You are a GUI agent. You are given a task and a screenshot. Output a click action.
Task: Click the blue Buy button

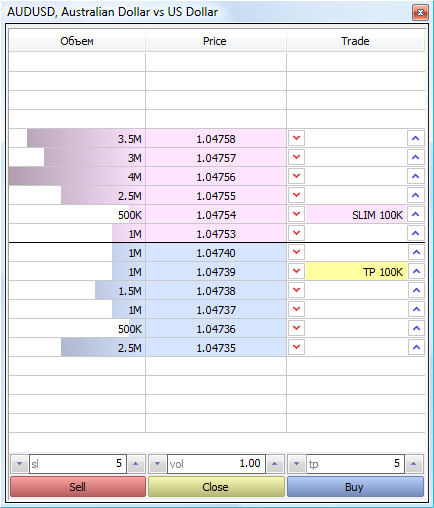tap(355, 487)
